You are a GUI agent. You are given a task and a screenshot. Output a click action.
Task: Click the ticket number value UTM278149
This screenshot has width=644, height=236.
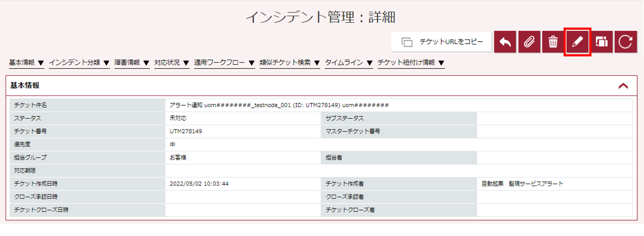tap(186, 131)
